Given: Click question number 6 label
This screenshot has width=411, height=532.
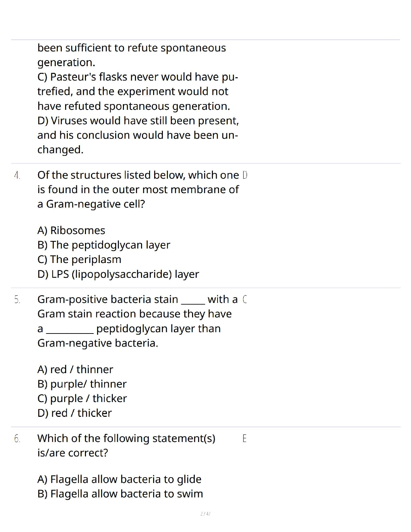Looking at the screenshot, I should point(17,439).
